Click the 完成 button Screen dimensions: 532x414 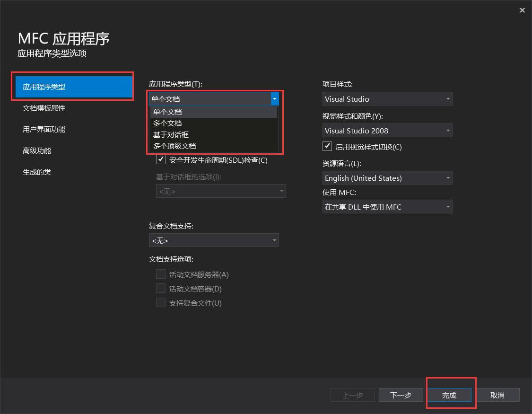(x=450, y=395)
